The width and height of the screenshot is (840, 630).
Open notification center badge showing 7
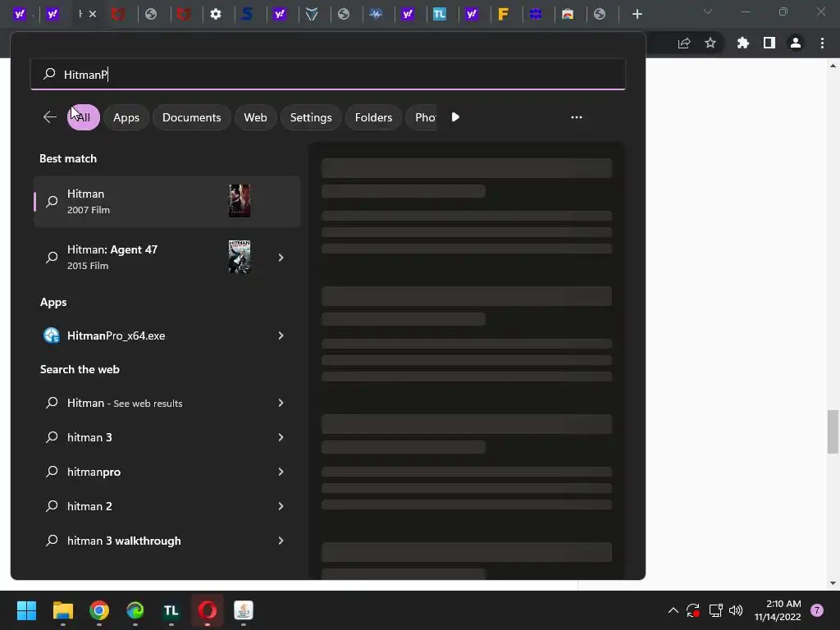817,610
